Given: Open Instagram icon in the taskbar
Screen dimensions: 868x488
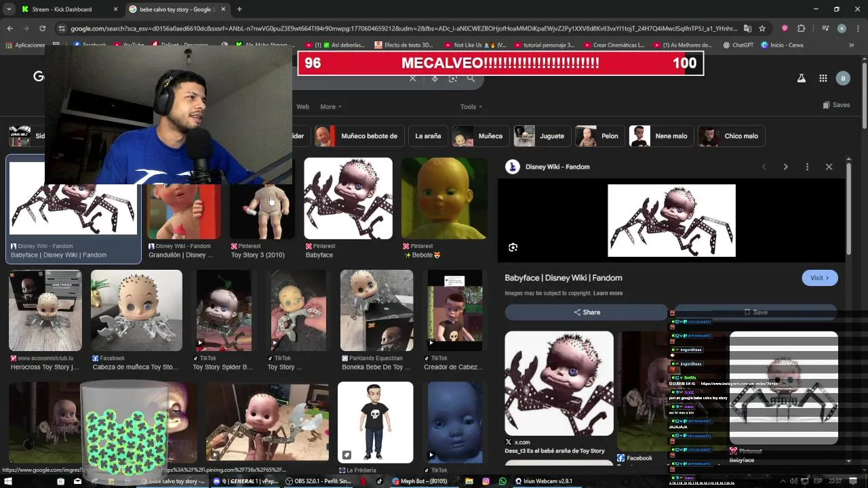Looking at the screenshot, I should point(486,481).
